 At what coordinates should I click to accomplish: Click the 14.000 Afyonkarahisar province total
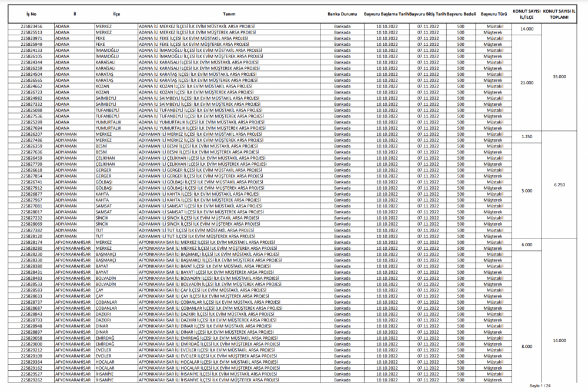[560, 341]
